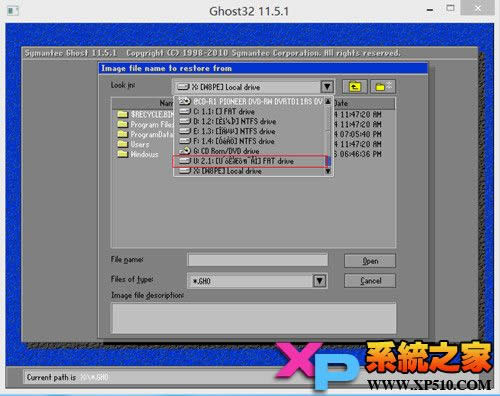Click the Open button

pos(370,261)
